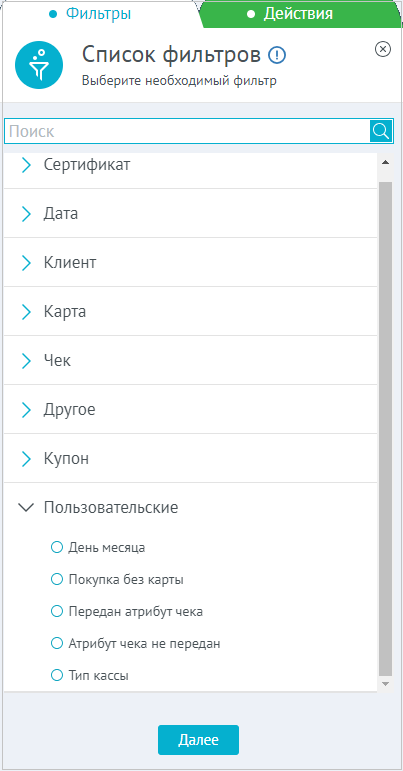Expand the Дата filter group
Image resolution: width=403 pixels, height=771 pixels.
pyautogui.click(x=190, y=213)
